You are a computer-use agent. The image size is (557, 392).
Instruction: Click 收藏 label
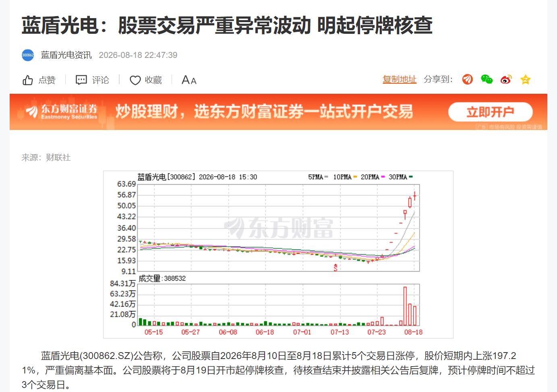[x=153, y=80]
